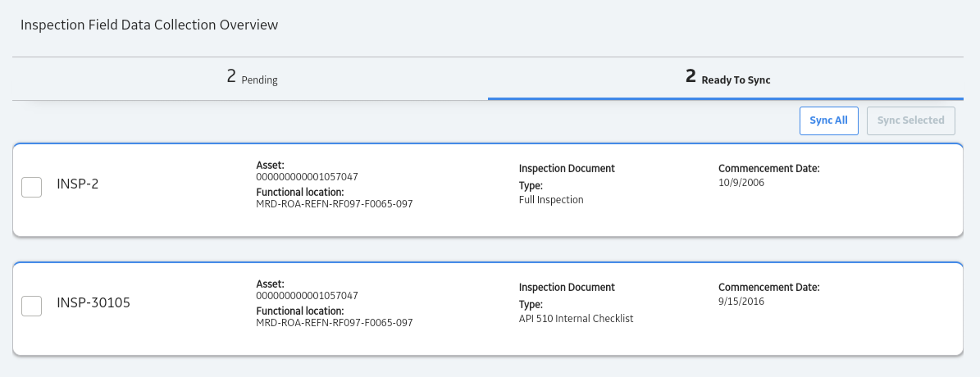Viewport: 980px width, 377px height.
Task: Click the API 510 Internal Checklist type
Action: click(577, 318)
